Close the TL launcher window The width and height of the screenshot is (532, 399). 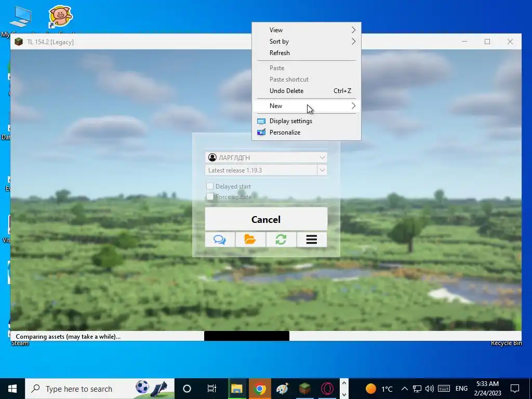coord(510,42)
